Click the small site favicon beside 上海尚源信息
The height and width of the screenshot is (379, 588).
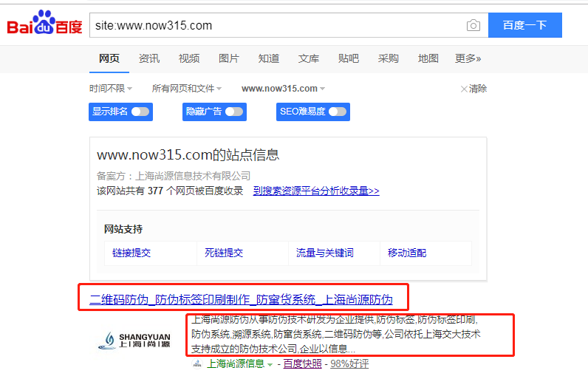(x=197, y=363)
